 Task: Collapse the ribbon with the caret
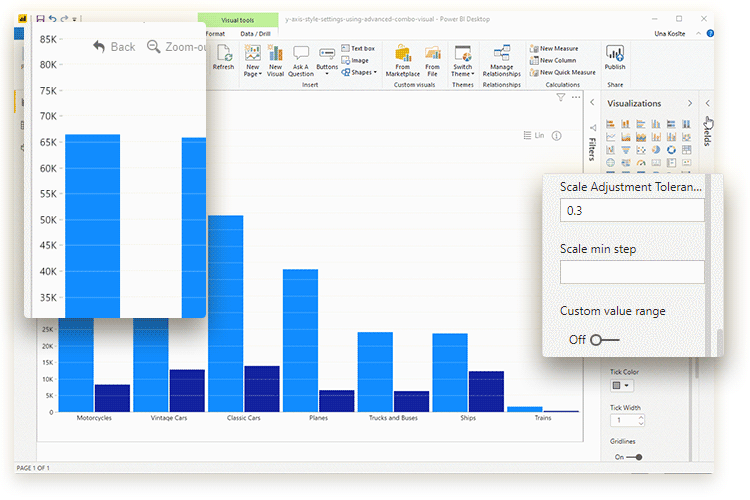coord(698,33)
